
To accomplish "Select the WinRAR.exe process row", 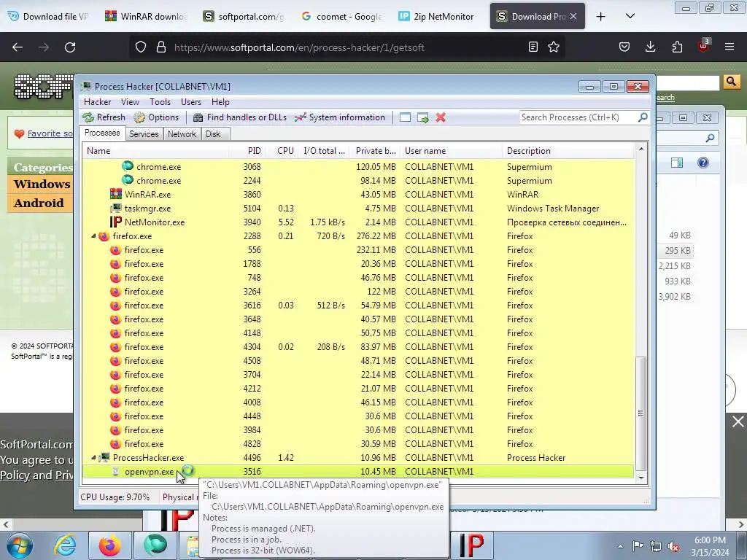I will [x=358, y=194].
